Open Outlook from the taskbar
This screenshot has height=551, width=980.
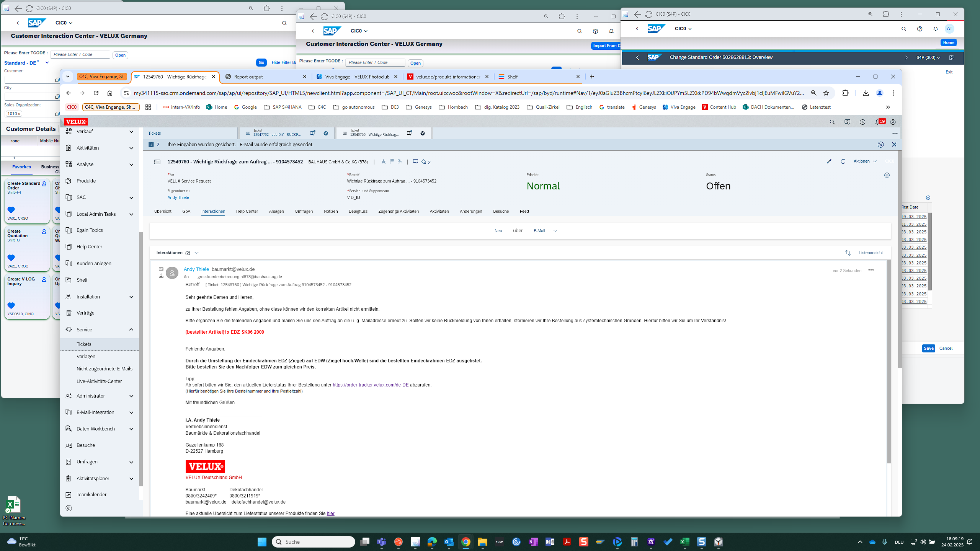tap(449, 542)
